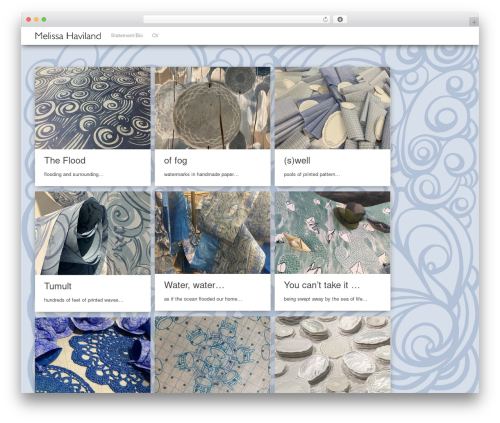
Task: Open the Water, water… project image
Action: pyautogui.click(x=213, y=233)
